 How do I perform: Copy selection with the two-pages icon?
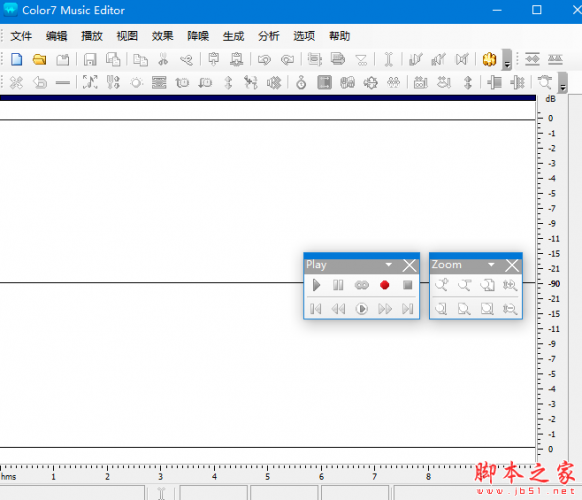pyautogui.click(x=140, y=59)
